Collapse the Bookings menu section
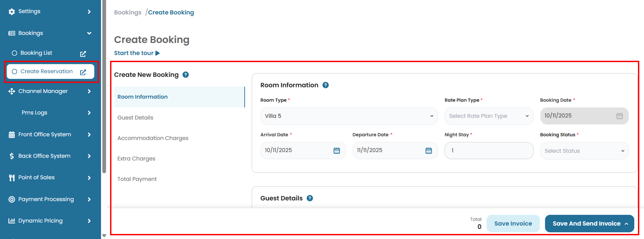 tap(89, 33)
